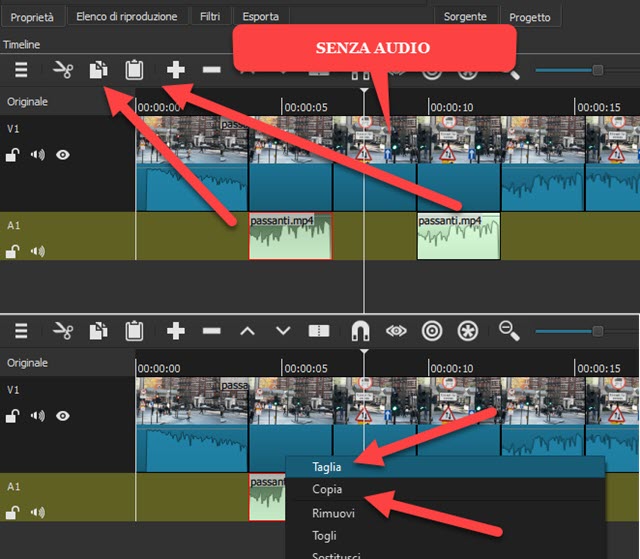This screenshot has height=559, width=640.
Task: Click the Append plus icon in upper toolbar
Action: pyautogui.click(x=176, y=70)
